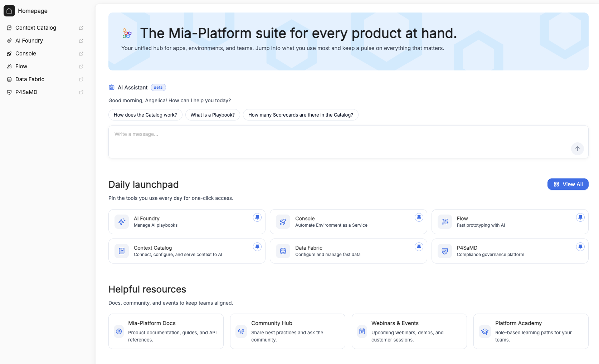Open the Mia-Platform Docs resource card
The image size is (599, 364).
coord(166,331)
